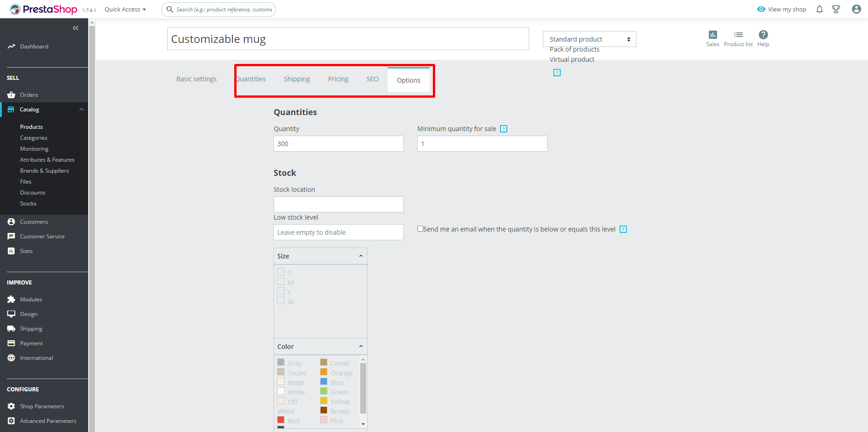Click the Design monitor icon
868x432 pixels.
point(11,314)
